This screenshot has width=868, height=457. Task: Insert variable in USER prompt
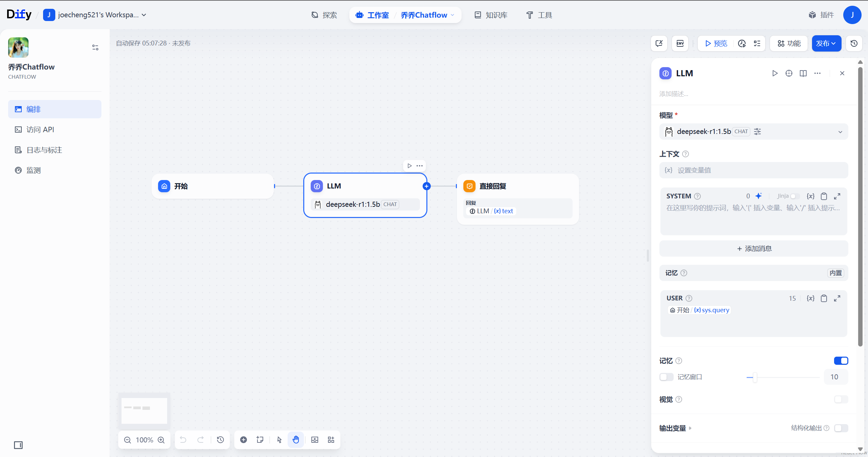(x=811, y=298)
